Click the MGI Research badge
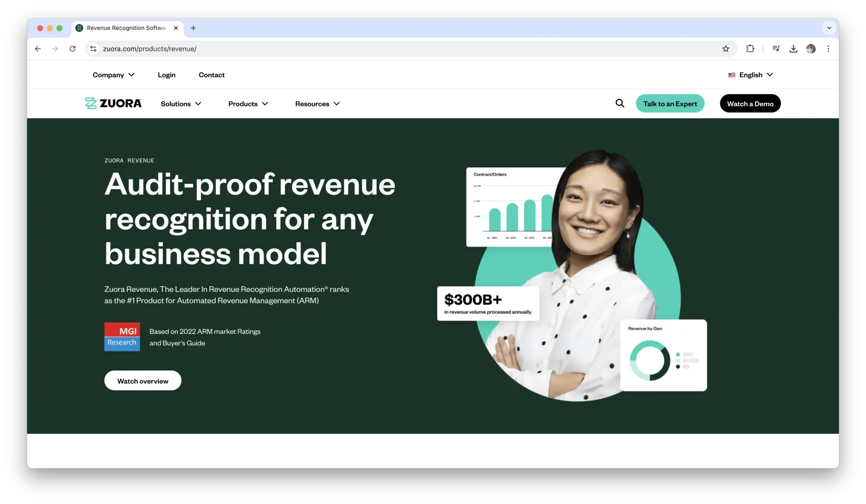The height and width of the screenshot is (504, 866). click(x=122, y=337)
